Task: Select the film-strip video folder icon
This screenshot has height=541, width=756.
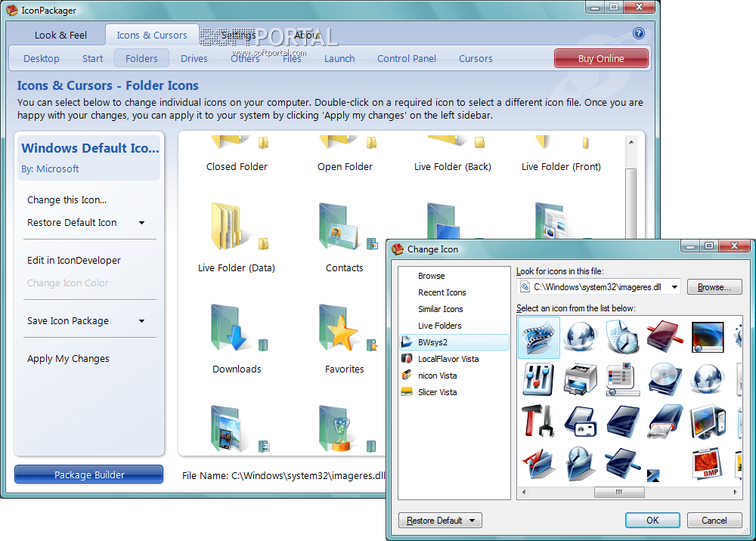Action: tap(538, 337)
